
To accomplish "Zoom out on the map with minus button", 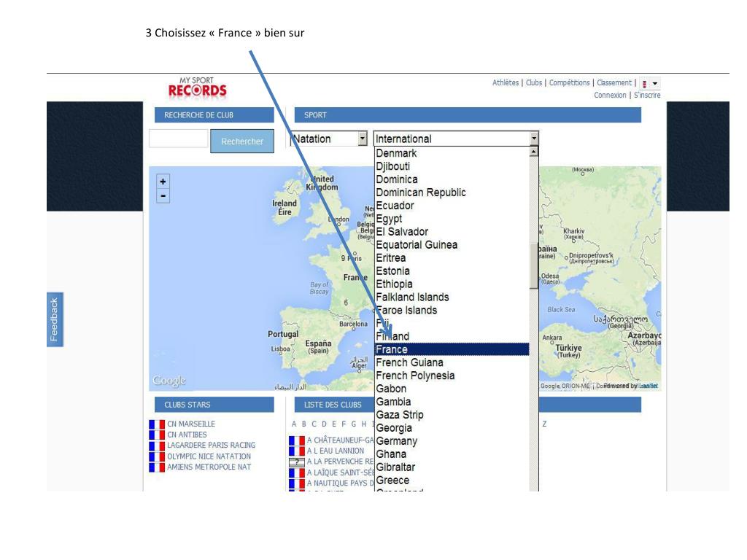I will click(x=163, y=195).
